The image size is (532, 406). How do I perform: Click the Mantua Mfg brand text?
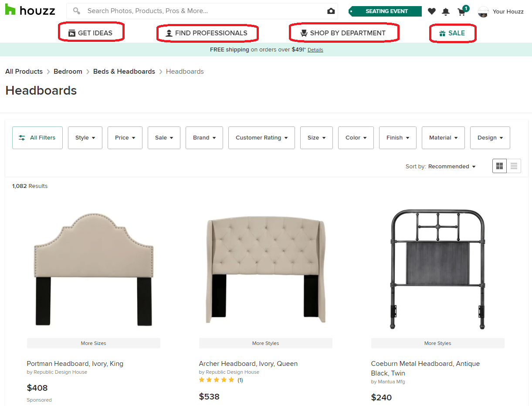coord(390,382)
